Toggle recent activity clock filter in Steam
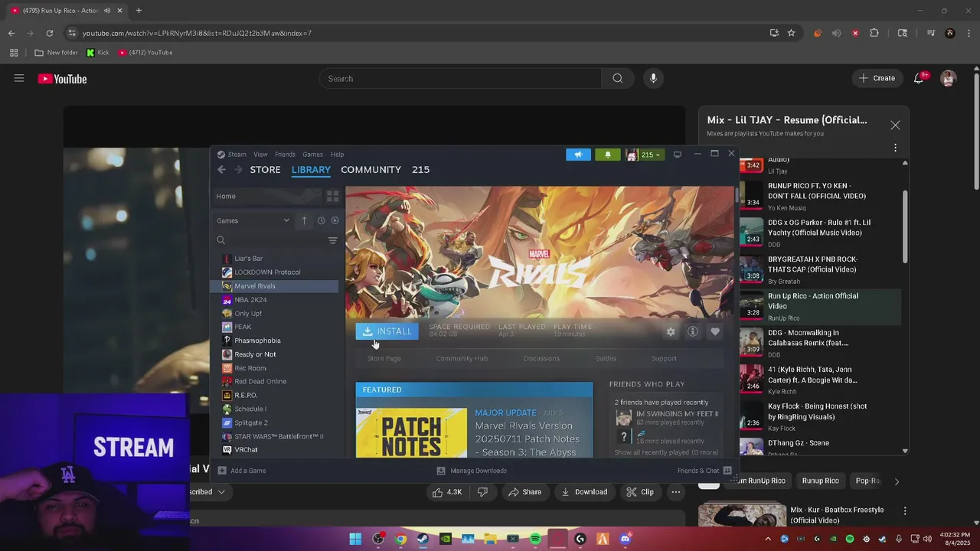 (x=321, y=220)
